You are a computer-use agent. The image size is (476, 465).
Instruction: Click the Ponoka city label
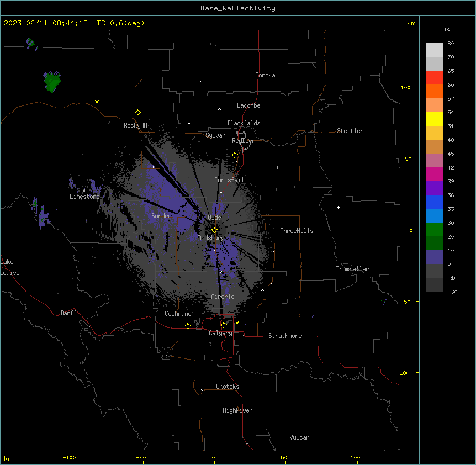pos(265,75)
